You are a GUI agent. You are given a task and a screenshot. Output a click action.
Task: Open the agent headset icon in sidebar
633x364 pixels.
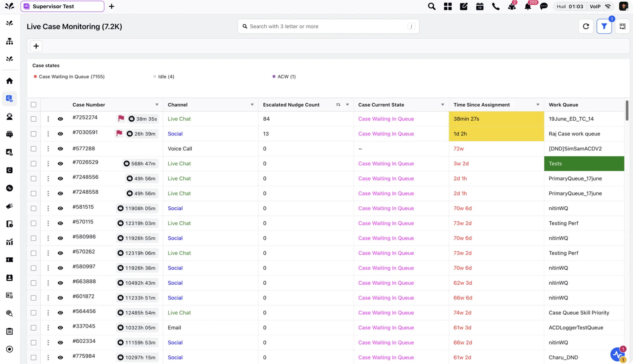[10, 116]
